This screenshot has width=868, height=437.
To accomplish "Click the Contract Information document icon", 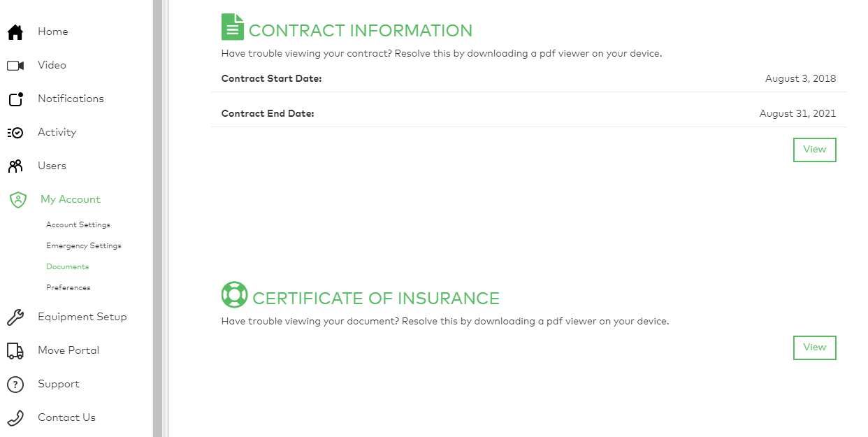I will pos(233,27).
